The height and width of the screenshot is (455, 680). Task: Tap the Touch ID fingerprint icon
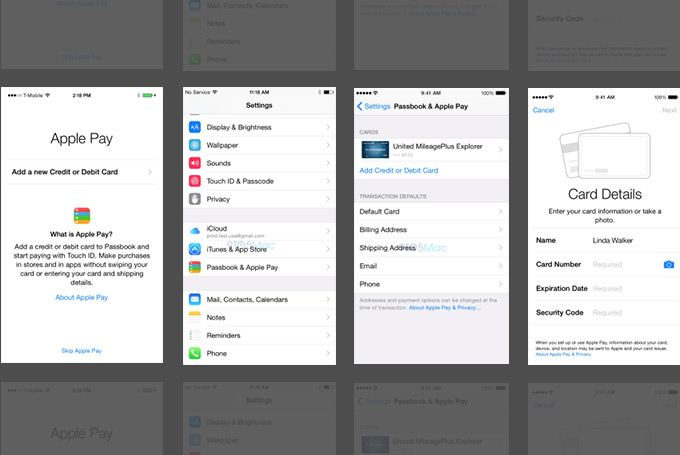[195, 181]
